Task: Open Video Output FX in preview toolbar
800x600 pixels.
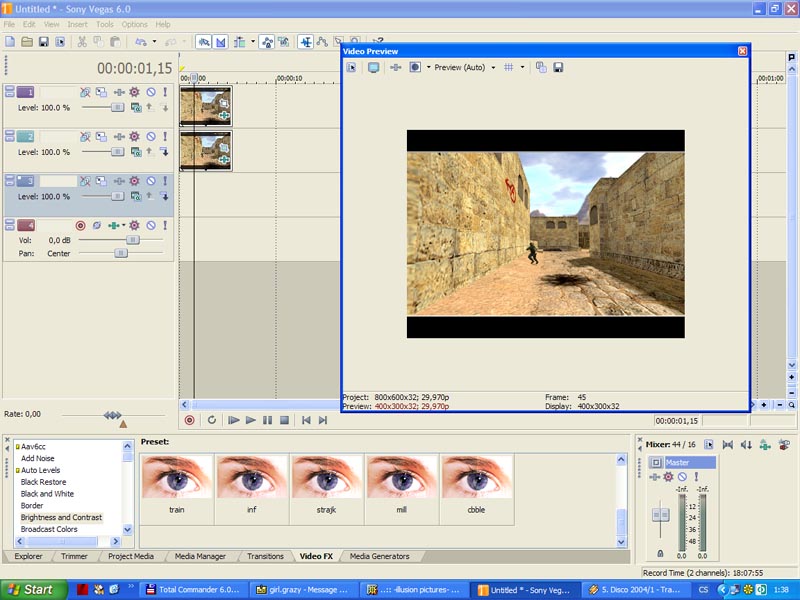Action: [x=395, y=67]
